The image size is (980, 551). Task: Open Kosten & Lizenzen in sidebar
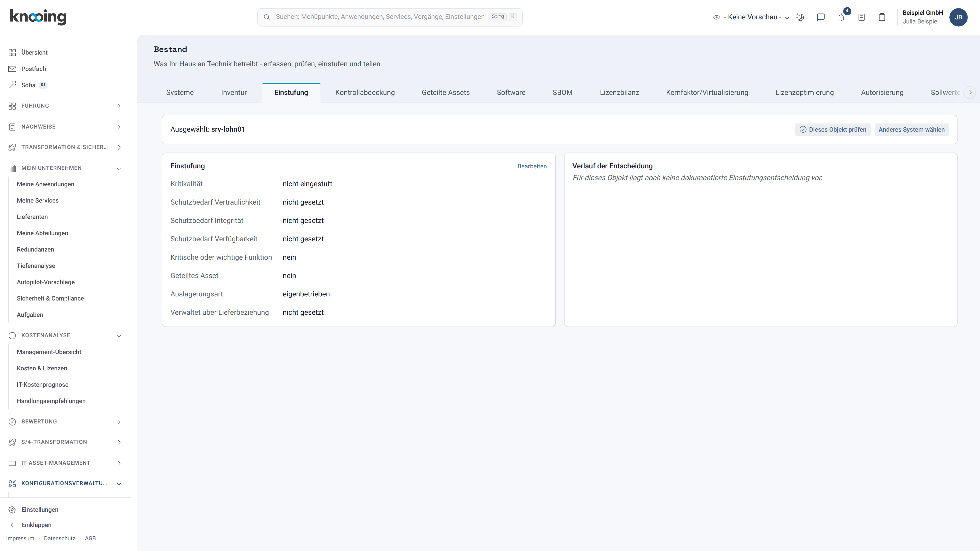click(42, 368)
